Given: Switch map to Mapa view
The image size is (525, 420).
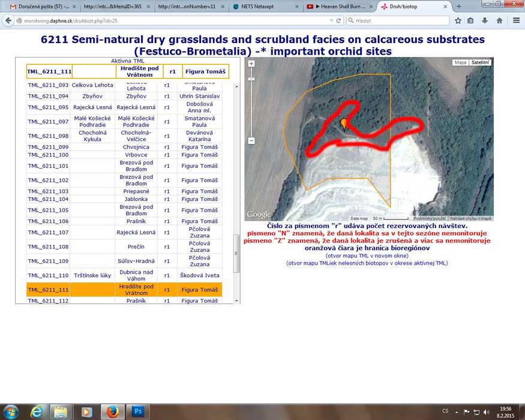Looking at the screenshot, I should (x=460, y=62).
